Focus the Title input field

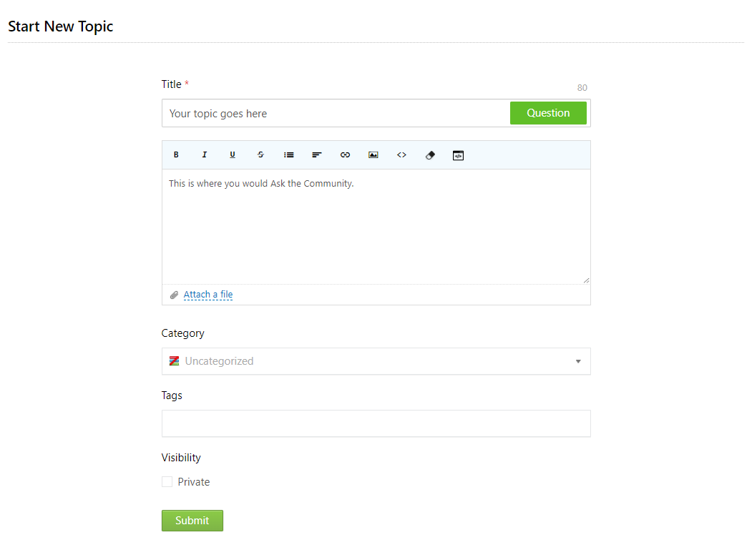point(336,114)
